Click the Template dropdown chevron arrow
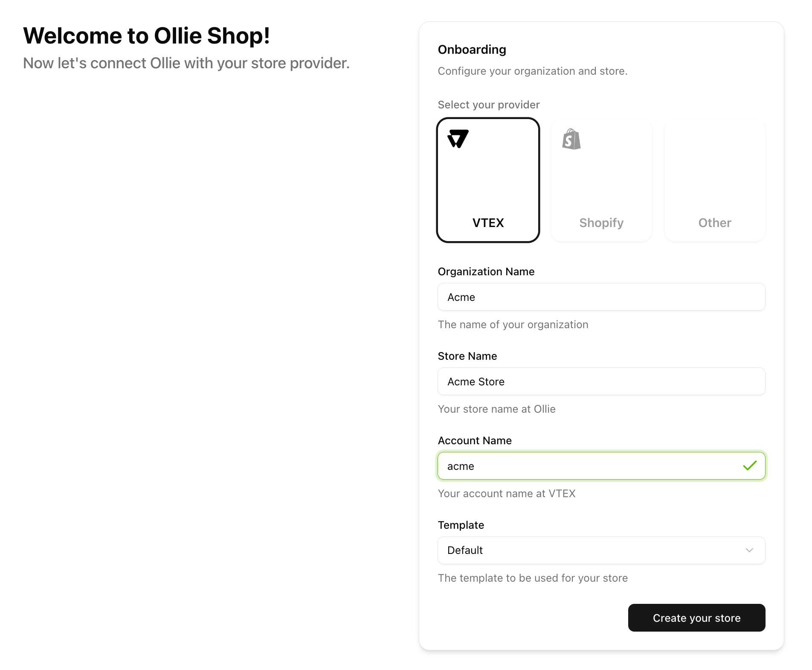The height and width of the screenshot is (670, 812). click(x=749, y=550)
